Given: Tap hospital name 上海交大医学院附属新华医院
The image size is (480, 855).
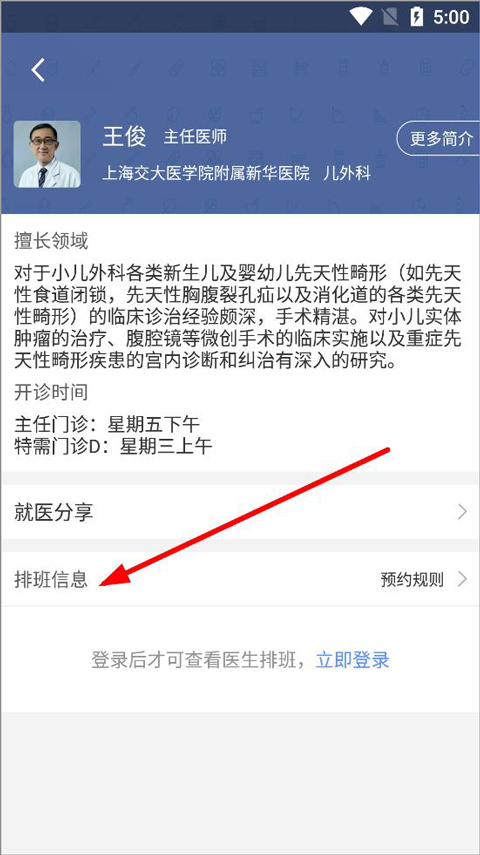Looking at the screenshot, I should (206, 173).
